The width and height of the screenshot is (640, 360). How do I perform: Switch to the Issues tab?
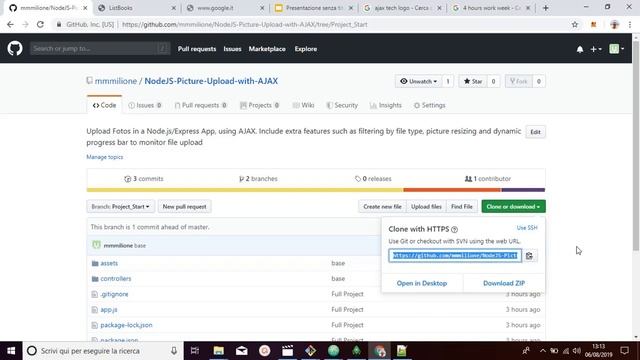[145, 105]
